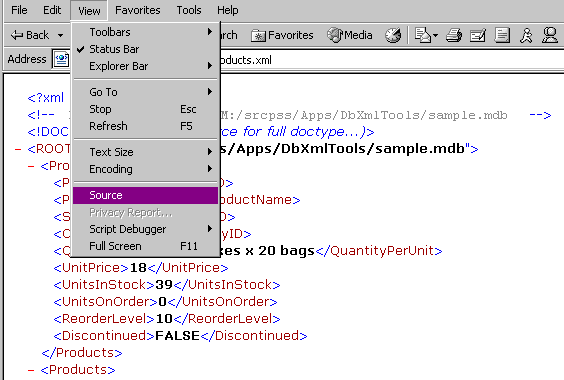564x380 pixels.
Task: Click the page icon beside Address
Action: pyautogui.click(x=61, y=59)
